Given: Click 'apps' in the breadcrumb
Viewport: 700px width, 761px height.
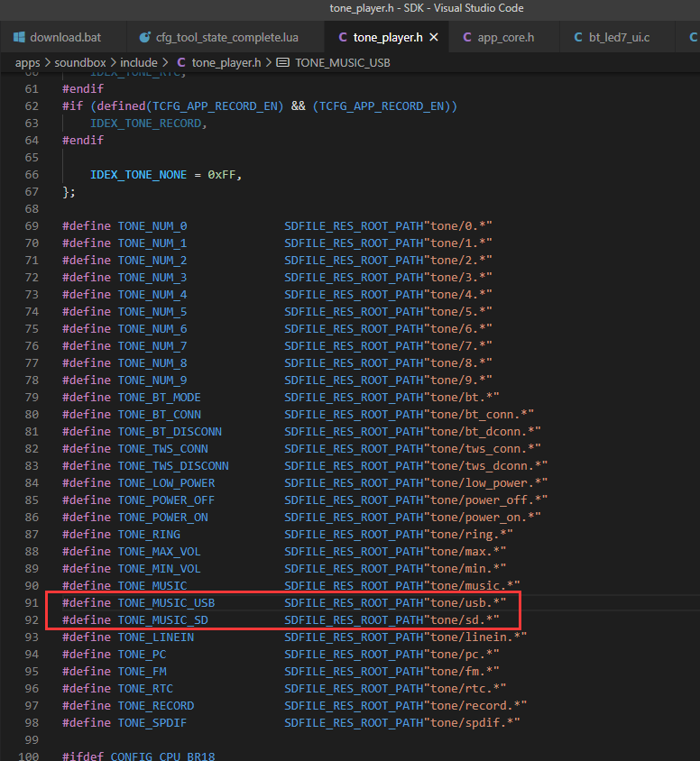Looking at the screenshot, I should pos(28,62).
